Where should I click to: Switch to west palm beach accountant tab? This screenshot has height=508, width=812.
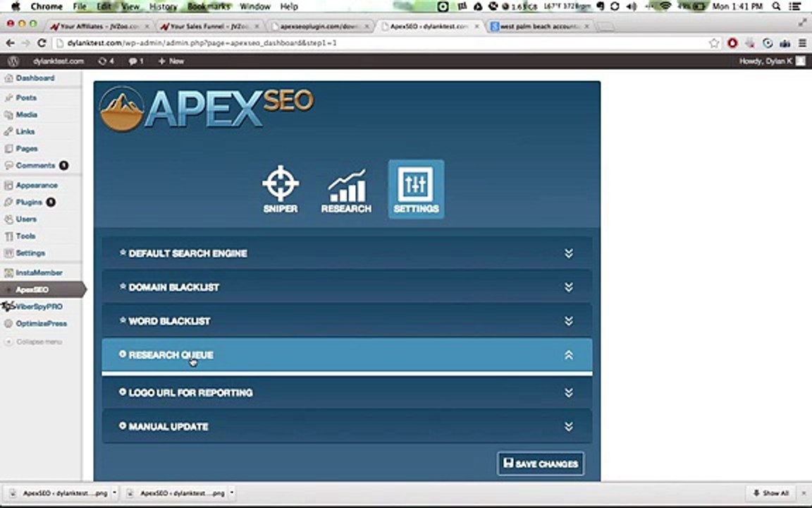point(539,26)
